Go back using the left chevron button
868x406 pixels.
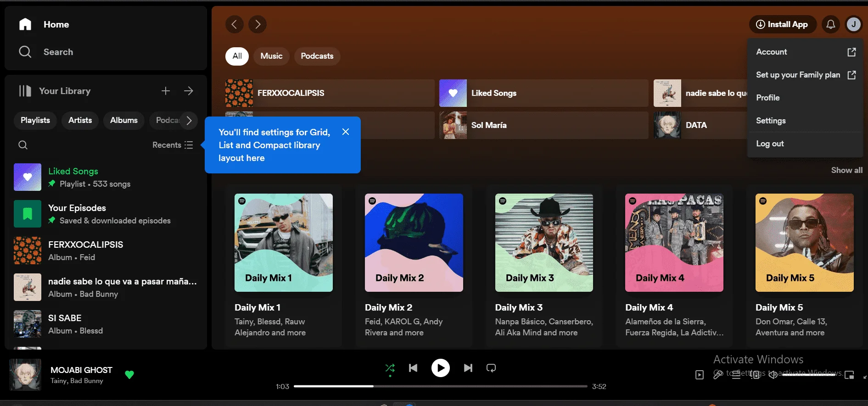(235, 24)
